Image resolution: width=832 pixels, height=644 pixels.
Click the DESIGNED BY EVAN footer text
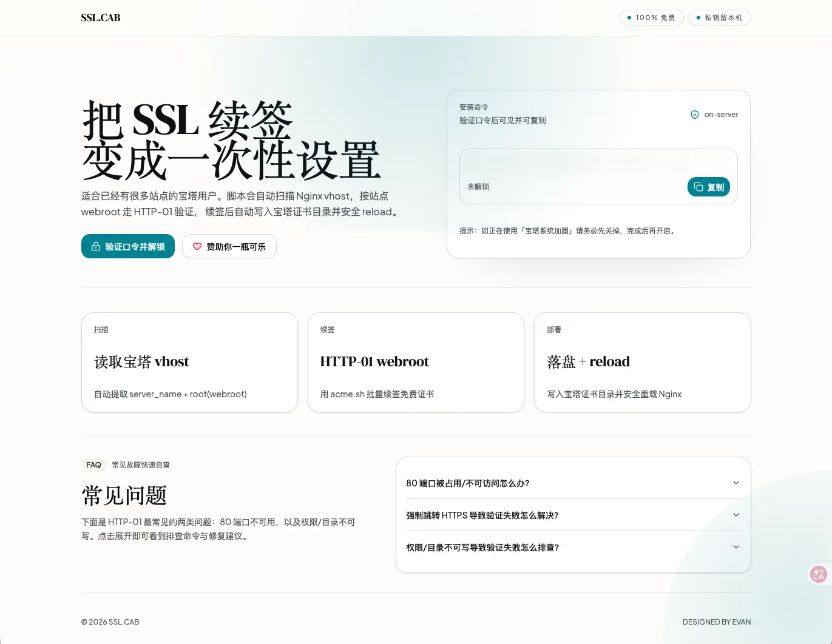[x=716, y=622]
